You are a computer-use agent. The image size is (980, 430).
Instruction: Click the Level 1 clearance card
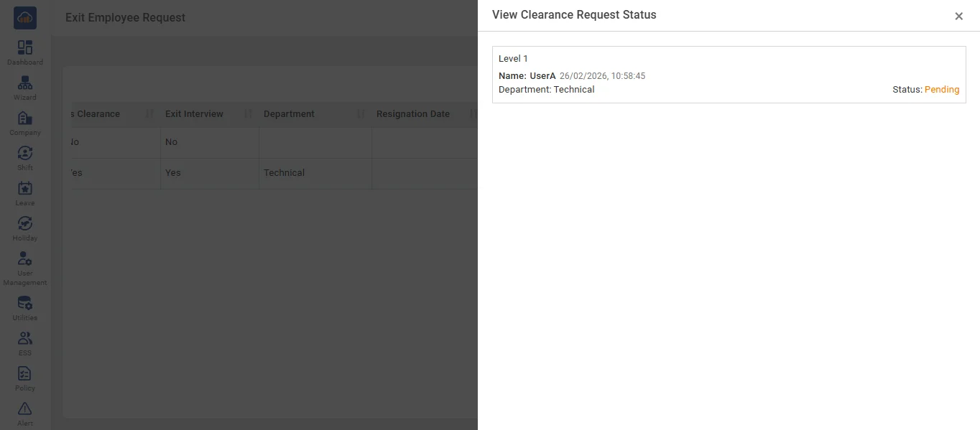click(729, 75)
